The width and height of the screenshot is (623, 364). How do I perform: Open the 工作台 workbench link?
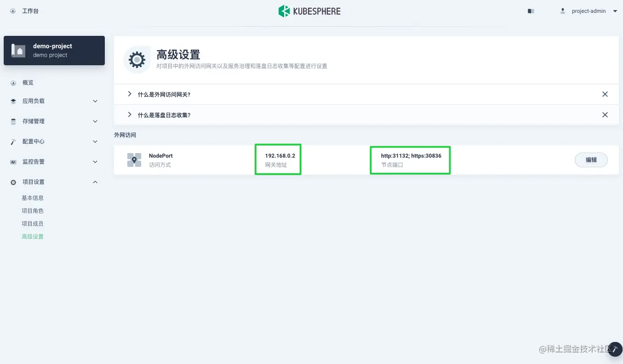pyautogui.click(x=30, y=11)
